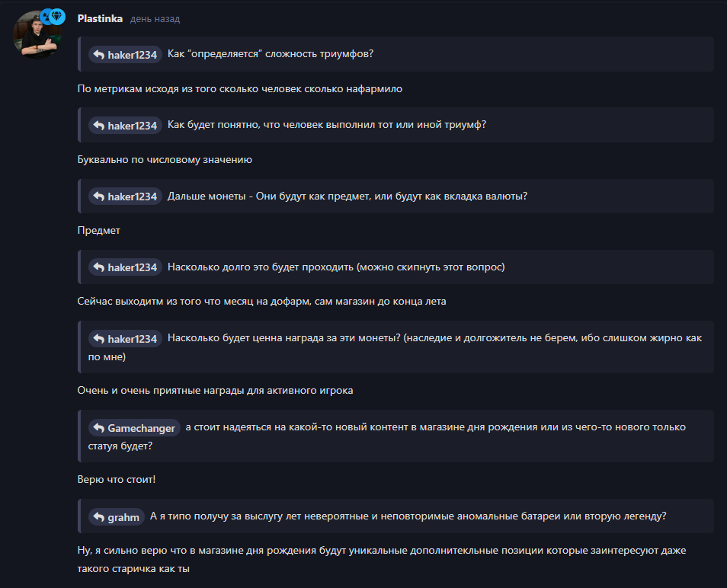The height and width of the screenshot is (588, 727).
Task: Open the grahm quote tag
Action: click(117, 517)
